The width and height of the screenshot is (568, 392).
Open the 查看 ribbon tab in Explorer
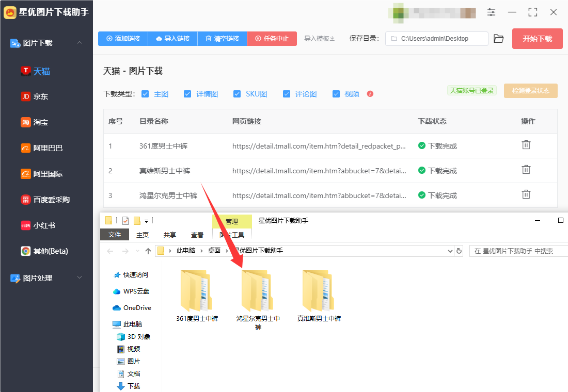197,235
